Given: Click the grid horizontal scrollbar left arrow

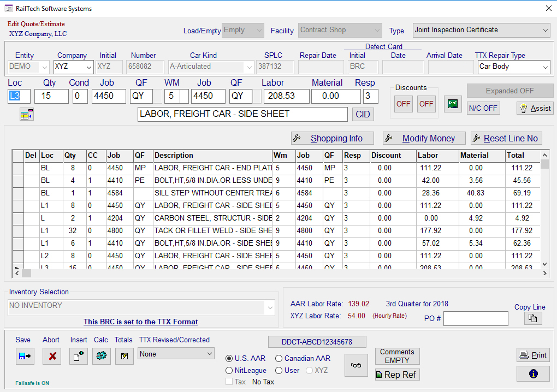Looking at the screenshot, I should coord(17,273).
